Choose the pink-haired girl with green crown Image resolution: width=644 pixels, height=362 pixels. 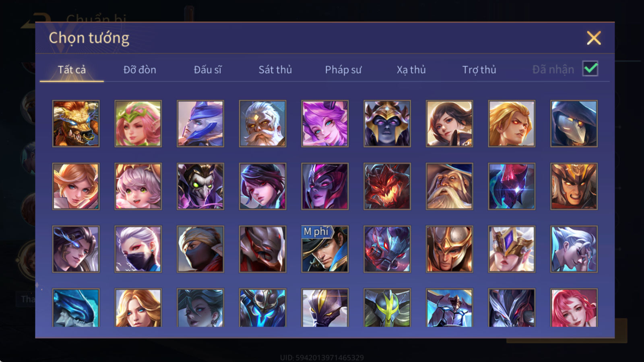pyautogui.click(x=138, y=123)
